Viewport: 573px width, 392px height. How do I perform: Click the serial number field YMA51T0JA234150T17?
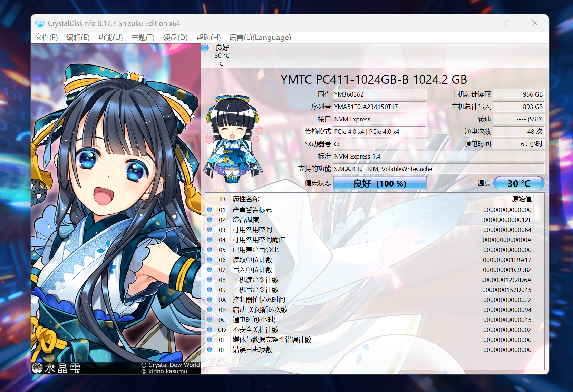380,107
